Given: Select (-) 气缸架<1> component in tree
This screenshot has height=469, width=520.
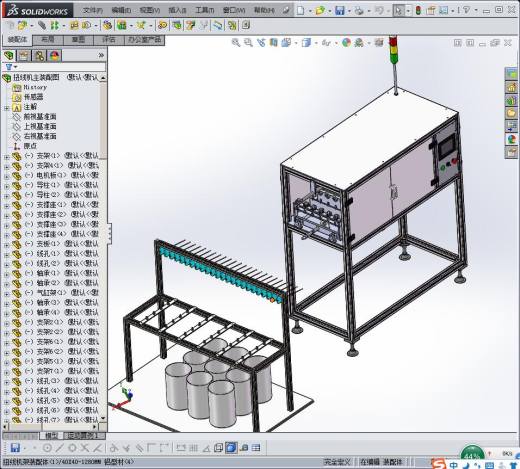Looking at the screenshot, I should (62, 293).
